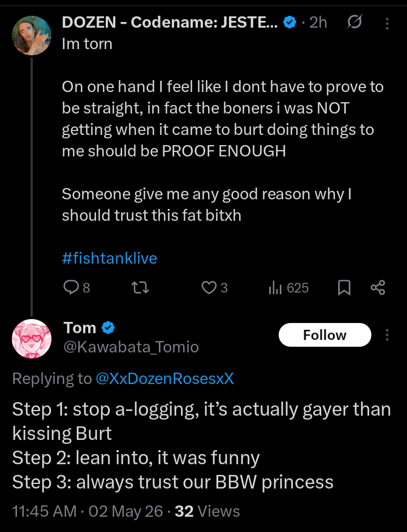Screen dimensions: 407x532
Task: Open more options beside Follow button
Action: click(x=387, y=335)
